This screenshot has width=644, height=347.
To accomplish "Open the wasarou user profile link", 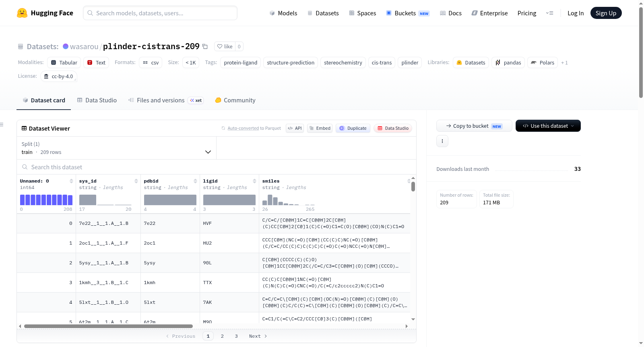I will click(x=84, y=46).
